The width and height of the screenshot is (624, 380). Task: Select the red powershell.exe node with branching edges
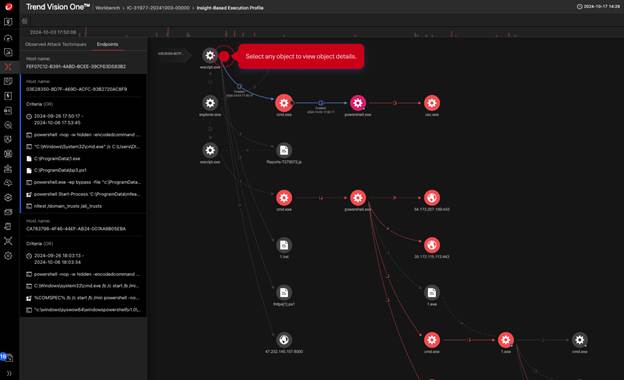[358, 198]
